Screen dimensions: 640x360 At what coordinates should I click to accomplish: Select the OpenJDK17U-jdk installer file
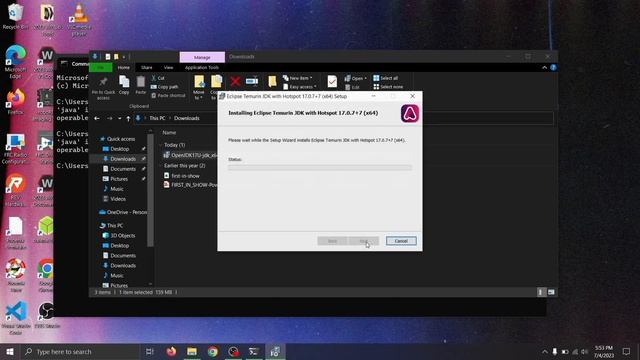pyautogui.click(x=190, y=155)
